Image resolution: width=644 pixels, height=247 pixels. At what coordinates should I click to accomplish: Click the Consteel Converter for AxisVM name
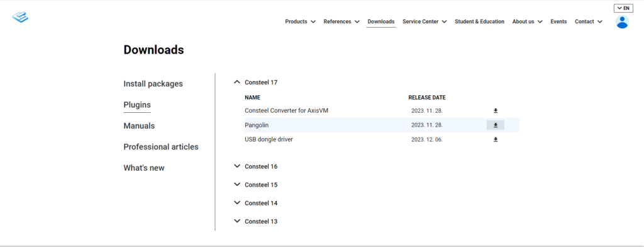[286, 111]
